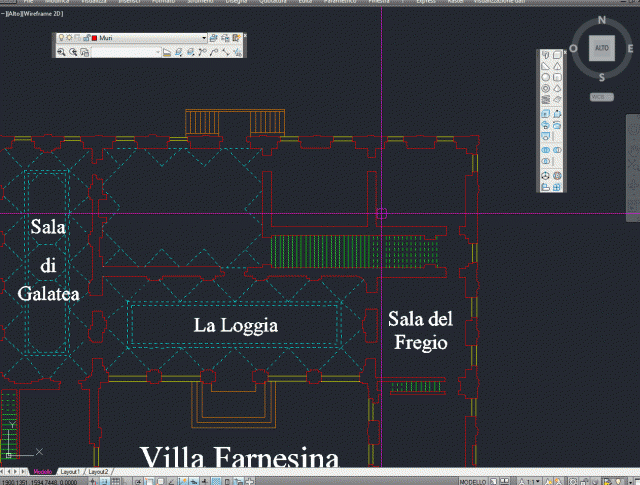Viewport: 640px width, 485px height.
Task: Select the Polysolid tool in modeling toolbar
Action: click(546, 55)
